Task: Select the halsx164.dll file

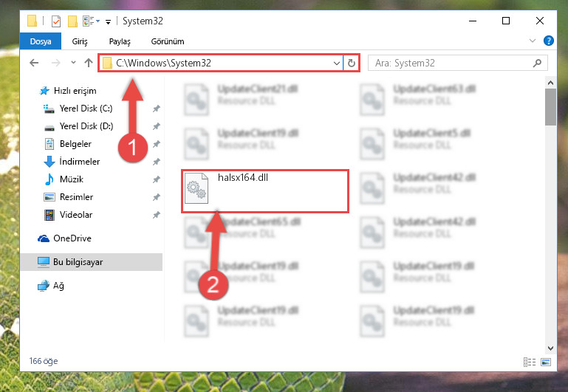Action: (265, 190)
